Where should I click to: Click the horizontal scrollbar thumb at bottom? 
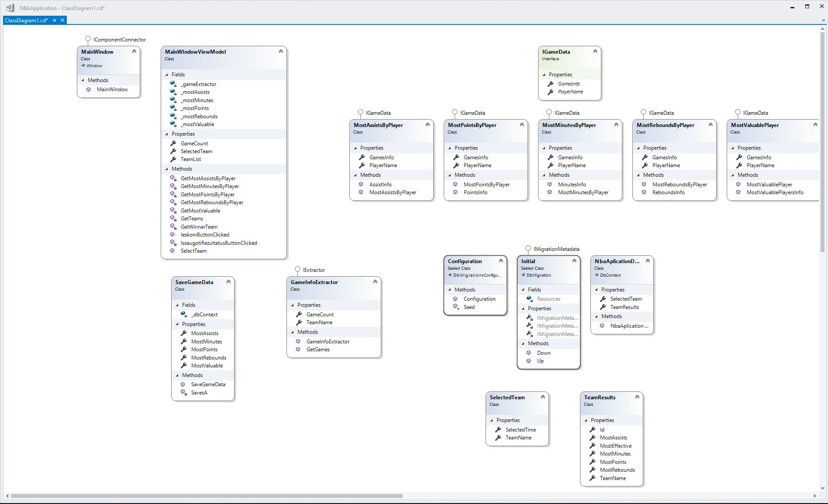(206, 496)
